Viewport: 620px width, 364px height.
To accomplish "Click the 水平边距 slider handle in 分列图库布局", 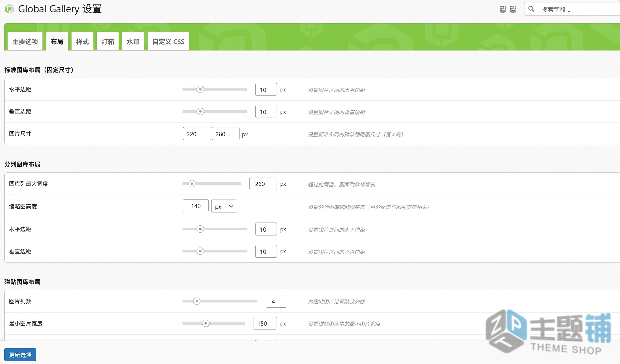I will point(200,229).
